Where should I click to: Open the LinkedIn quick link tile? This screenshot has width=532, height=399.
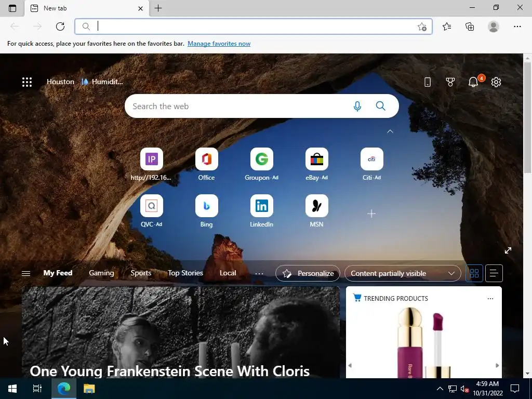pos(262,211)
